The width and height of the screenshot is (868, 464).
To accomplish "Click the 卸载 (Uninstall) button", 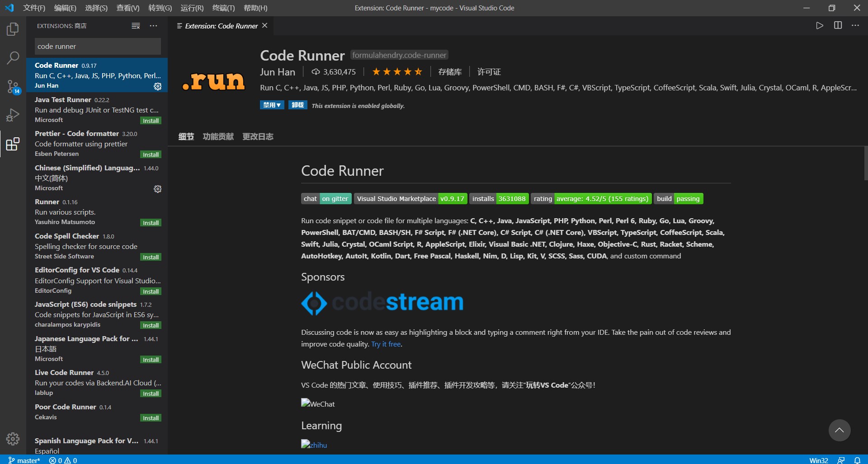I will pos(298,105).
